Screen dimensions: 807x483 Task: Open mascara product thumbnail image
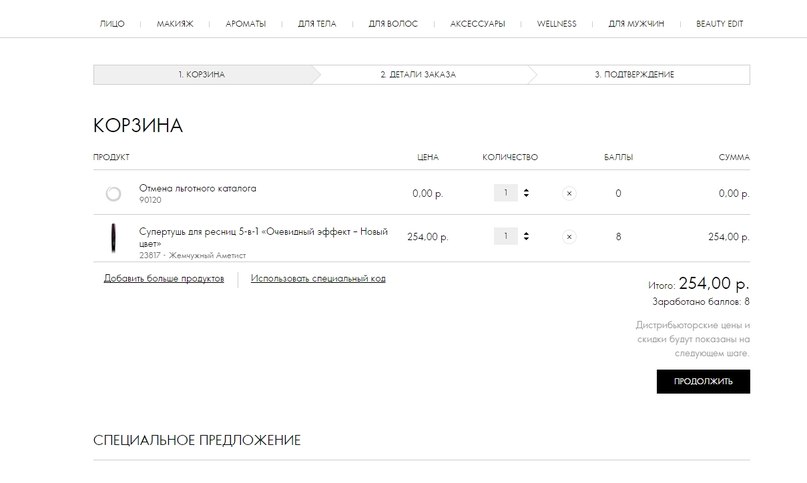(113, 237)
